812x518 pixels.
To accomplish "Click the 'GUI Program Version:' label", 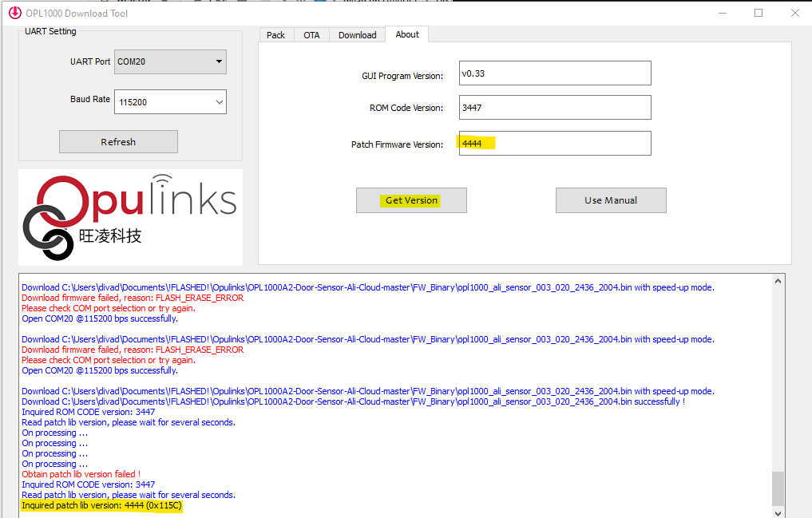I will click(x=402, y=76).
